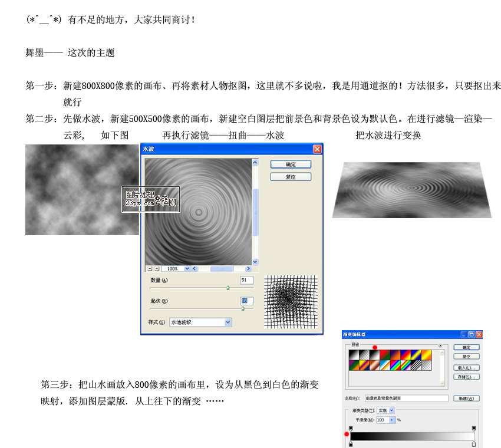Viewport: 501px width, 448px height.
Task: Pick the orange-yellow-orange gradient preset
Action: point(427,355)
